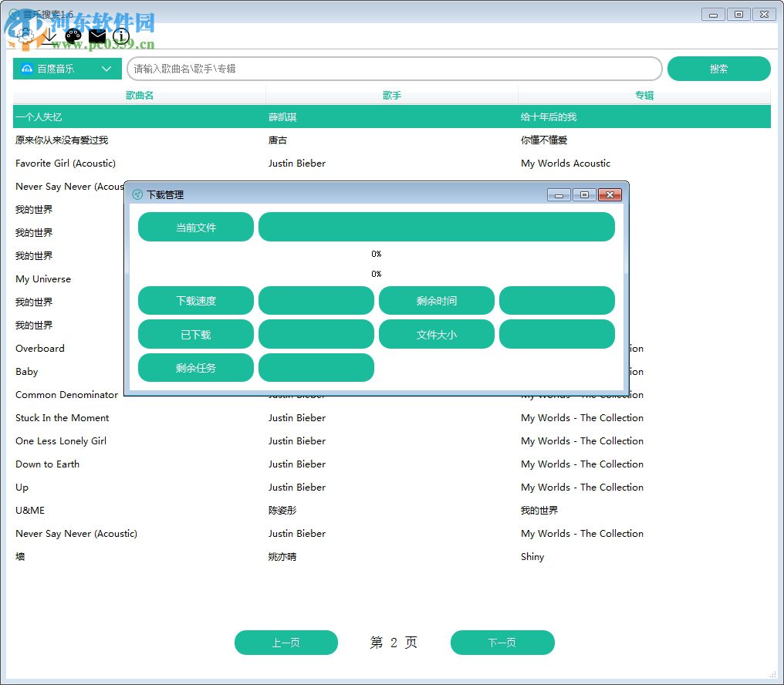Select the song row 一个人失忆
This screenshot has width=784, height=685.
(392, 117)
